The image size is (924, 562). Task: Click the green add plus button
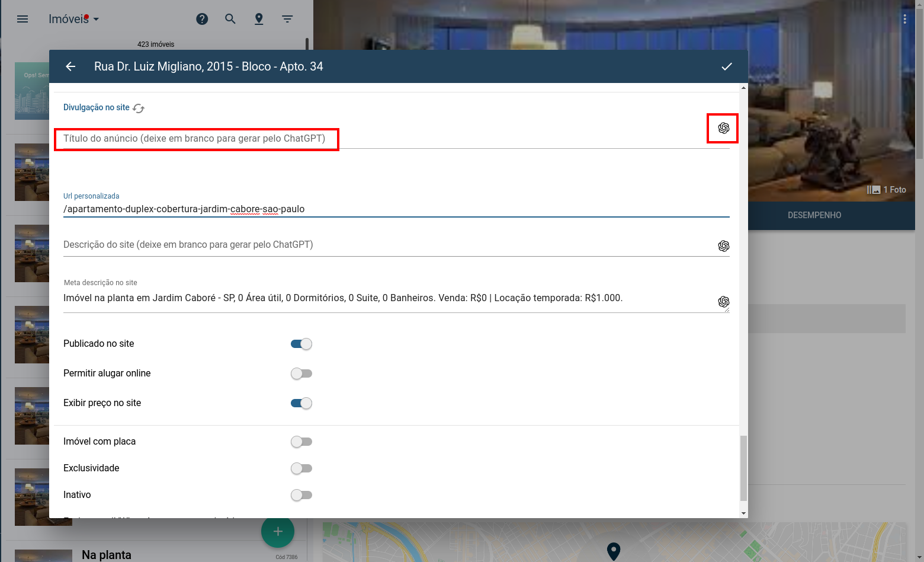[x=278, y=531]
